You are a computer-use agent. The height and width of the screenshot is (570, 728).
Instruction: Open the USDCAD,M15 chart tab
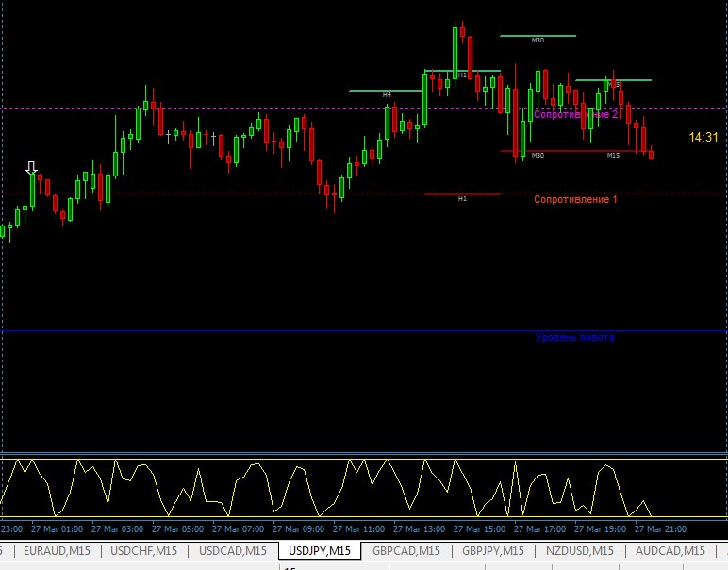tap(233, 551)
